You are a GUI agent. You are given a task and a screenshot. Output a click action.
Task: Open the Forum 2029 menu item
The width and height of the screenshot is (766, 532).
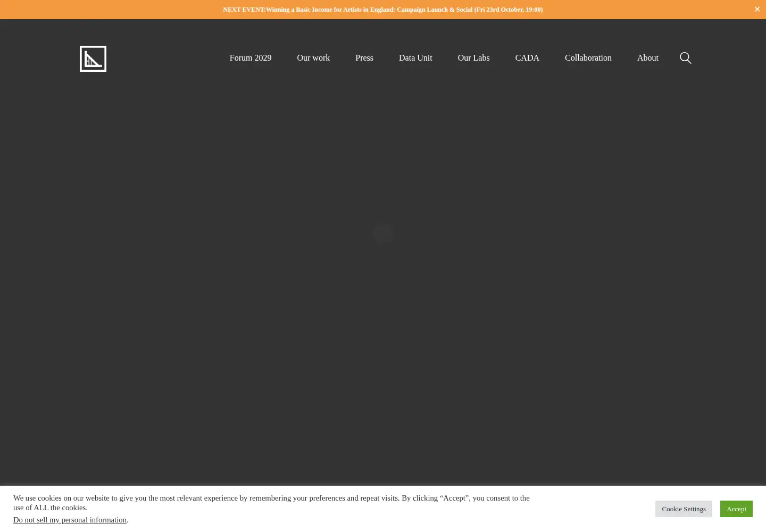tap(251, 58)
